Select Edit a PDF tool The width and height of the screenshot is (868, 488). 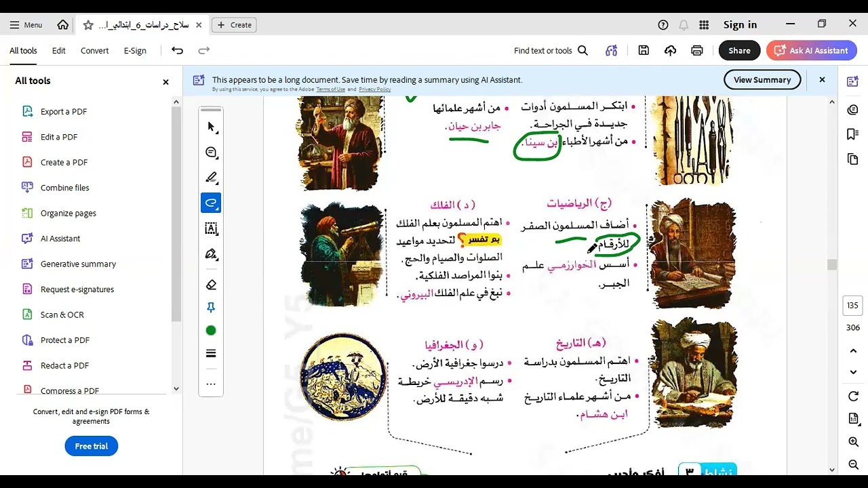point(59,137)
